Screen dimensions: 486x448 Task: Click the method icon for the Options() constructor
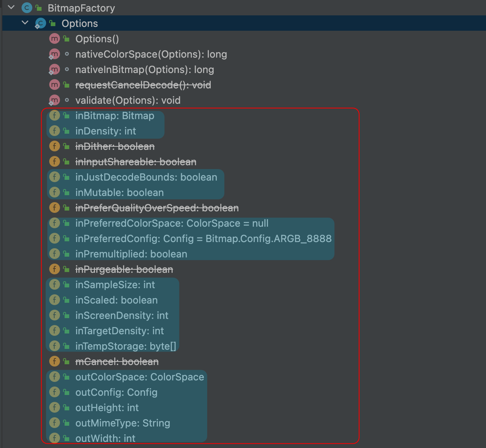55,38
